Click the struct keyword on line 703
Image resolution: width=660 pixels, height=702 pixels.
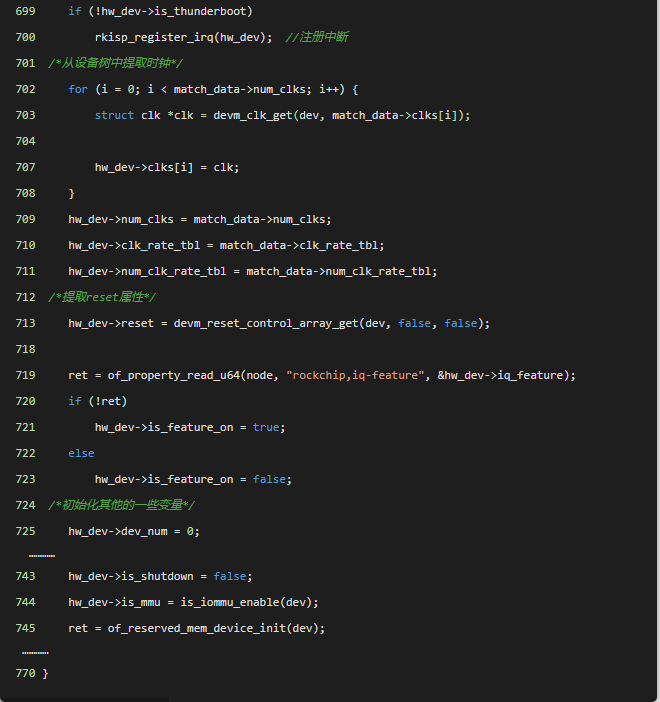coord(114,115)
